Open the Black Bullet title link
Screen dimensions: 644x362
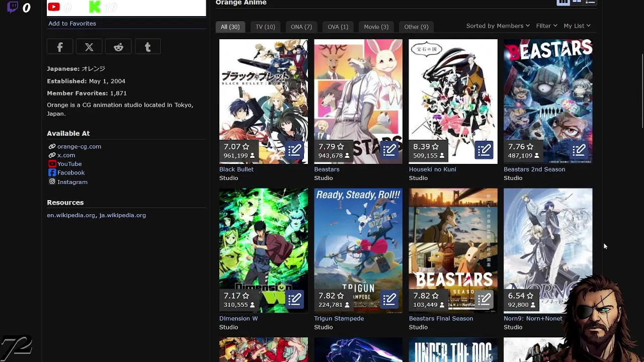(236, 169)
